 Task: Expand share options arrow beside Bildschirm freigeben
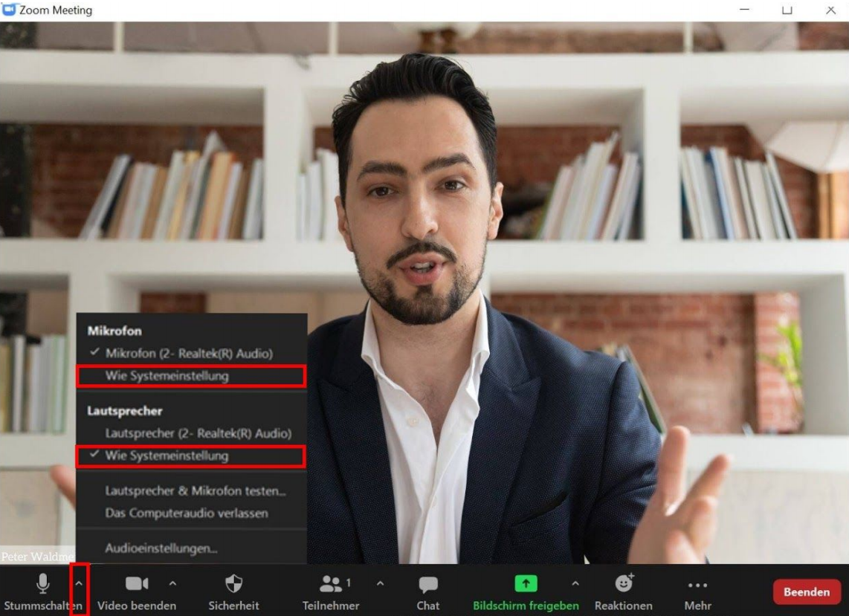point(575,584)
